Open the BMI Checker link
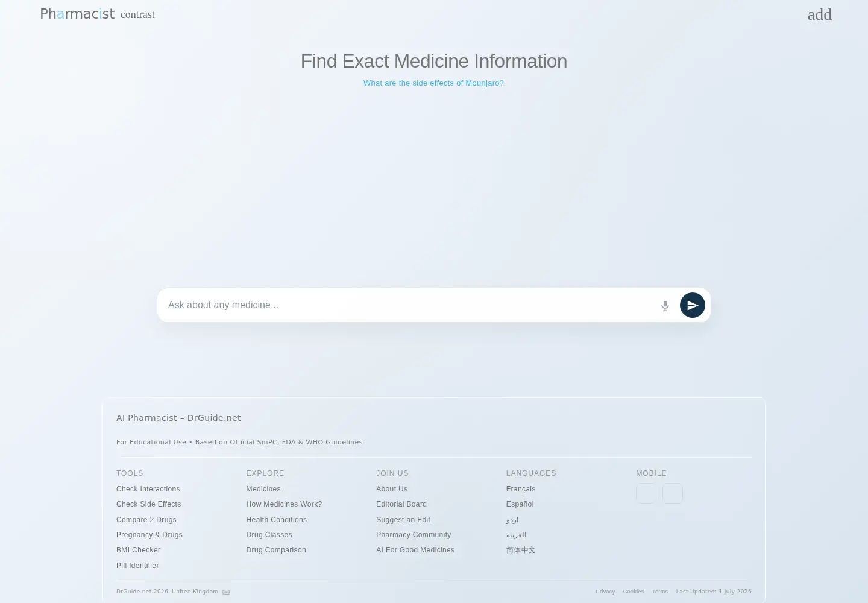Image resolution: width=868 pixels, height=603 pixels. point(139,550)
